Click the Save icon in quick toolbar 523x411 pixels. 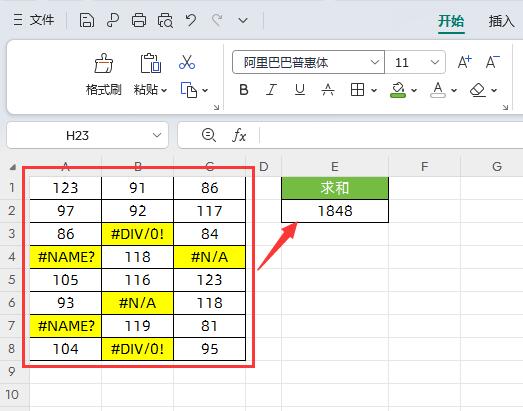[x=86, y=20]
